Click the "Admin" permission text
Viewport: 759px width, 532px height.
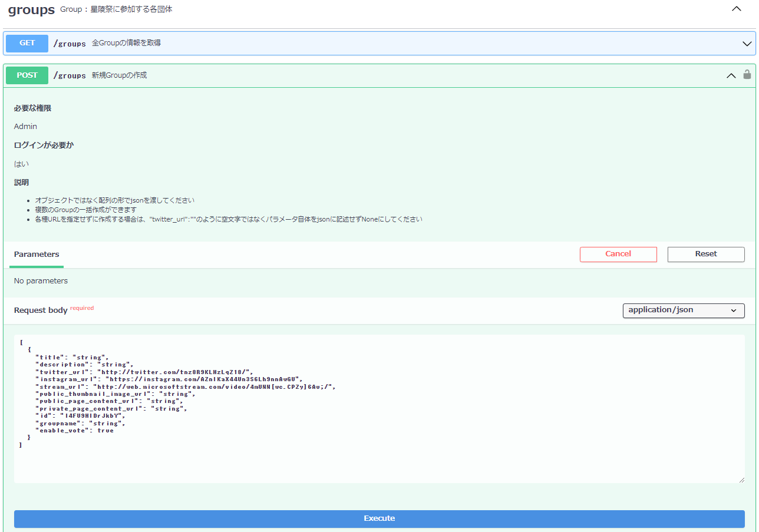coord(25,127)
